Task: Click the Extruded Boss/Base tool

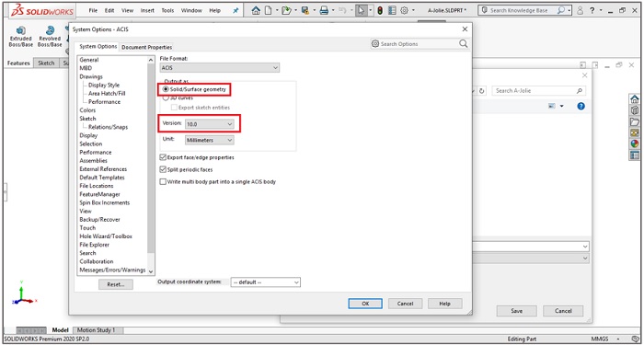Action: click(x=20, y=36)
